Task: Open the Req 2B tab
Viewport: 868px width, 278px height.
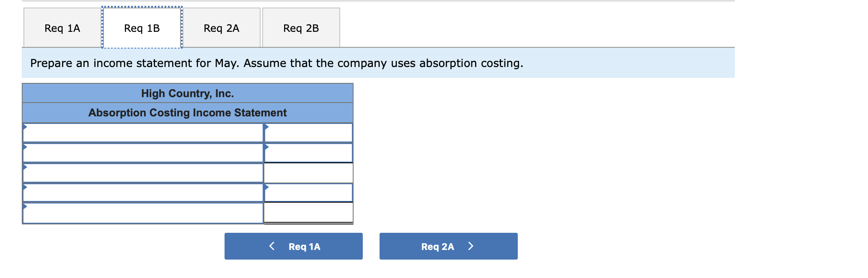Action: 301,28
